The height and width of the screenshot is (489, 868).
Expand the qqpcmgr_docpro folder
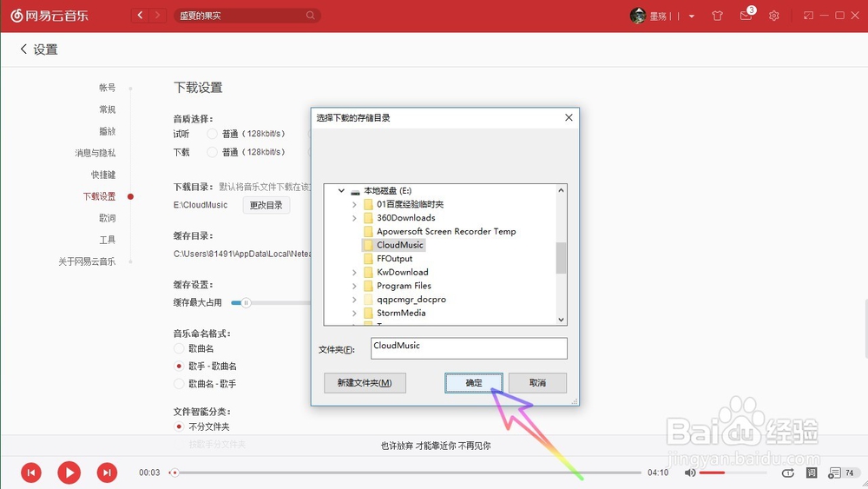coord(354,300)
